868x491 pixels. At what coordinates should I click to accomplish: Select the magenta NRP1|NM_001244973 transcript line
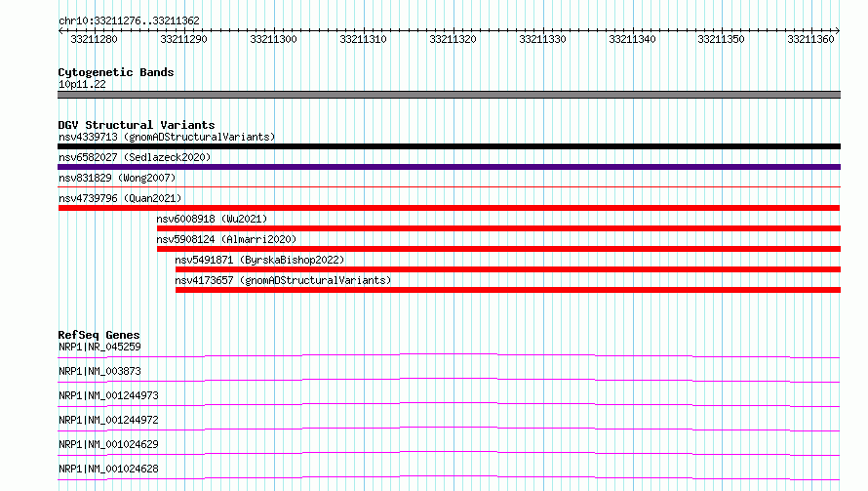tap(449, 404)
